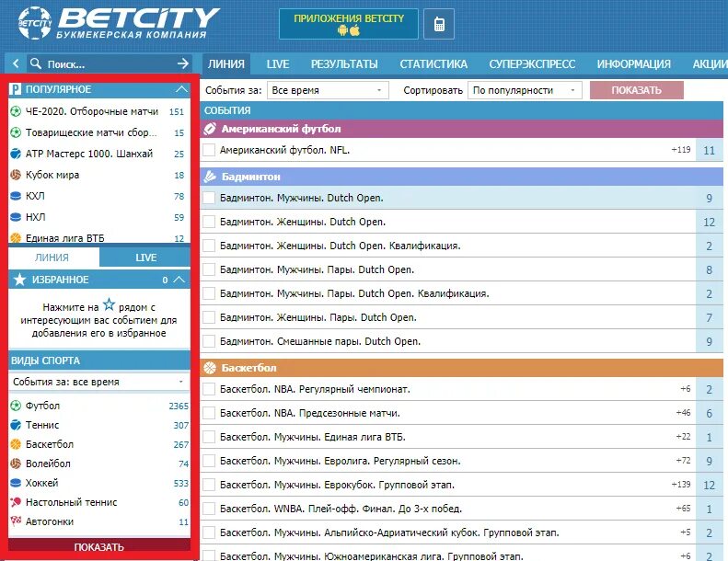This screenshot has width=728, height=561.
Task: Open the ЛИНИЯ main tab
Action: [226, 64]
